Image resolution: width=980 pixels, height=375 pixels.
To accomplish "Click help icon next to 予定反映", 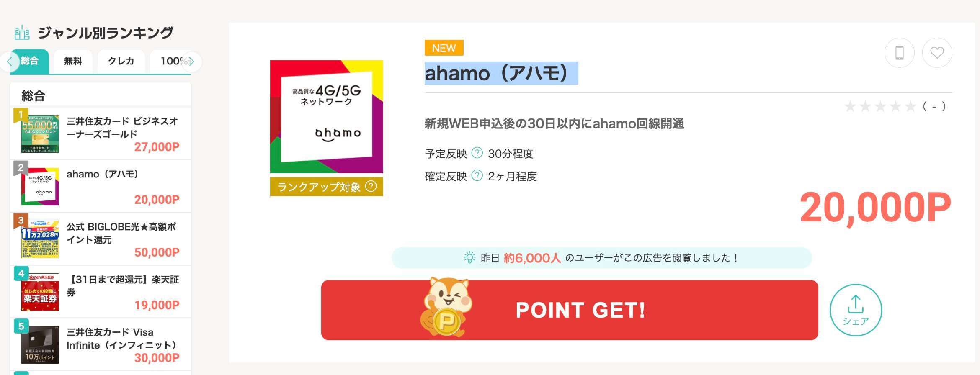I will [477, 153].
